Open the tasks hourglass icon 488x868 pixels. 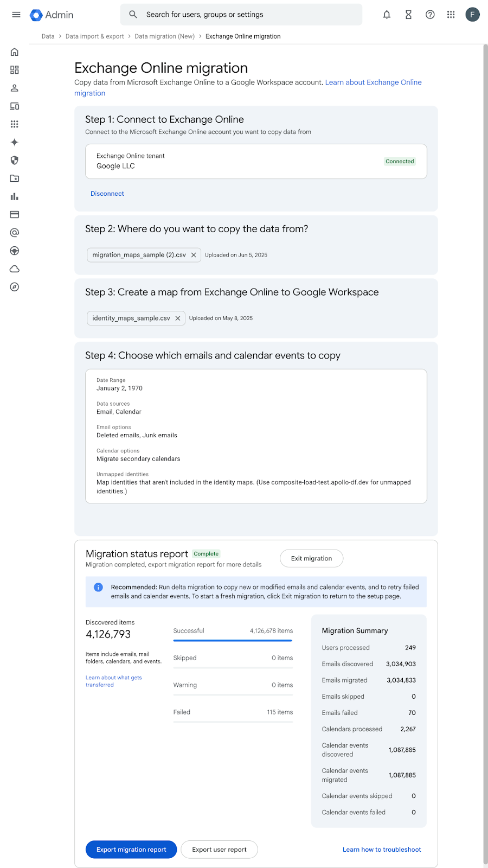[408, 15]
